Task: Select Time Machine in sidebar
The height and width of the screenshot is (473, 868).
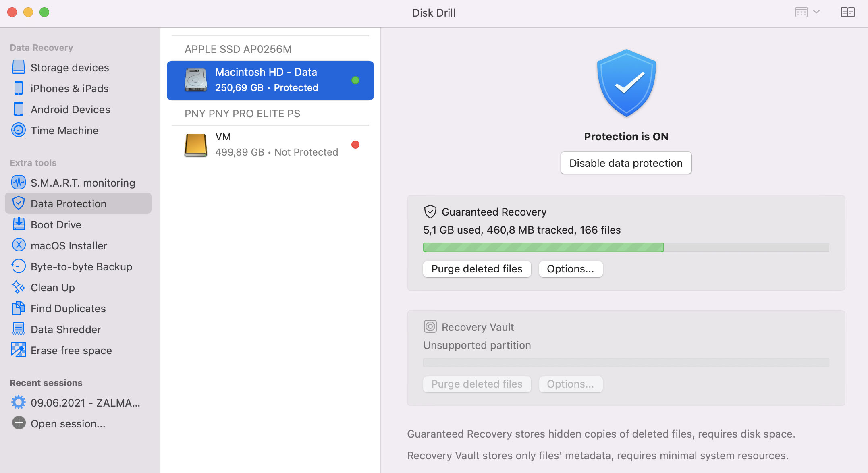Action: click(78, 131)
